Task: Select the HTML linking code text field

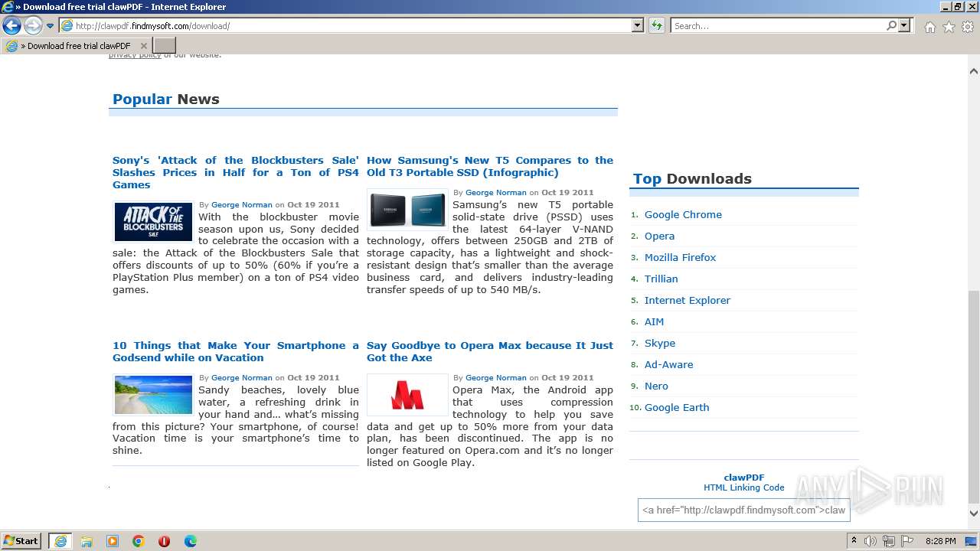Action: coord(744,510)
